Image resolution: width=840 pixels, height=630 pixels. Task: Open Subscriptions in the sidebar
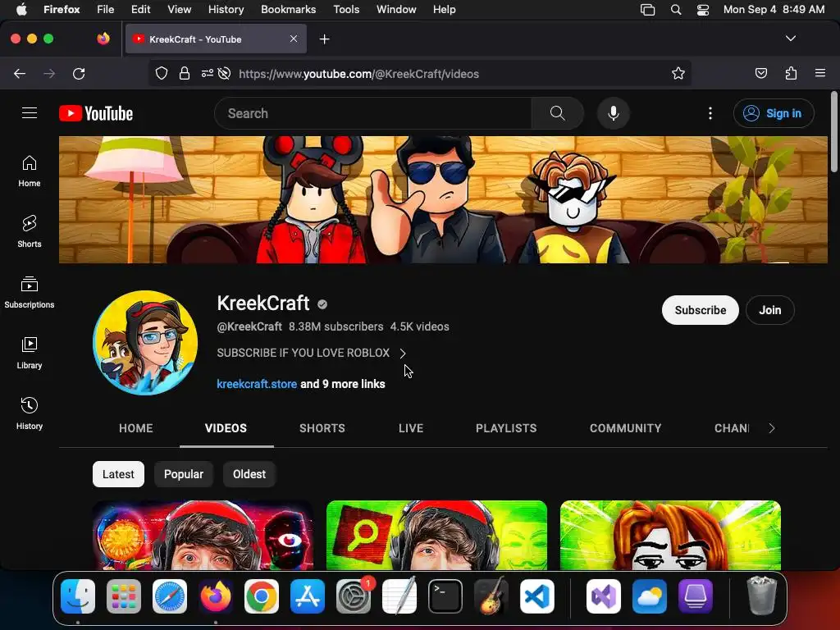coord(30,292)
